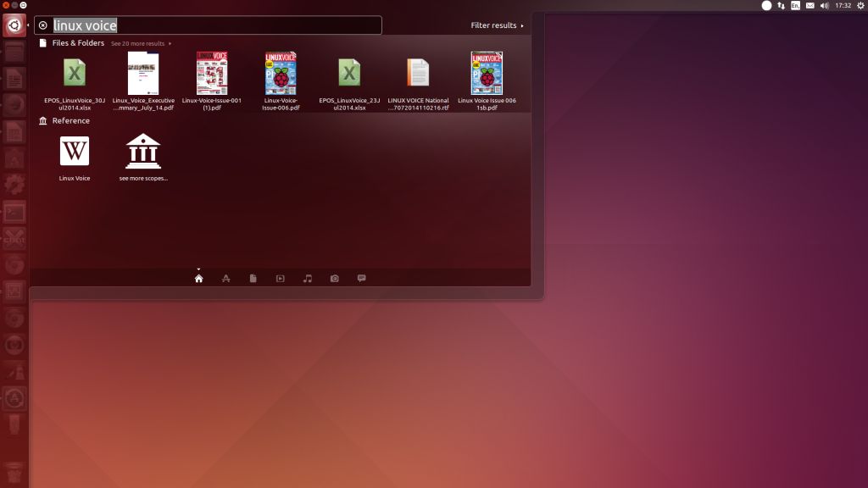This screenshot has height=488, width=868.
Task: Open Linux Voice Issue 006 1sb.pdf
Action: (487, 81)
